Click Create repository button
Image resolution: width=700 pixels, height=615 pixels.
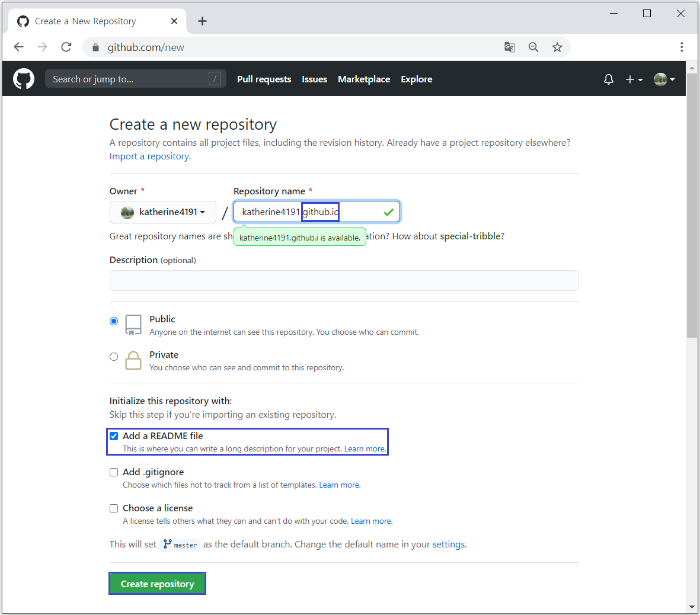pyautogui.click(x=157, y=584)
